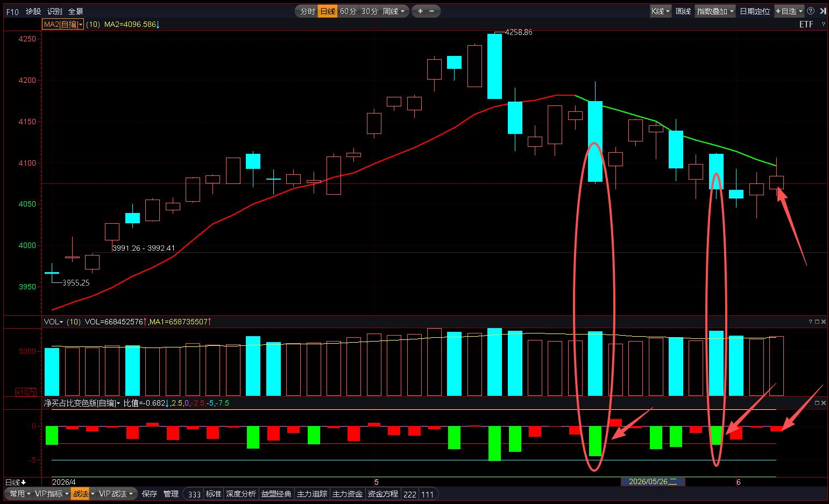Click the 2026/4 label on the time axis
829x504 pixels.
(x=64, y=482)
